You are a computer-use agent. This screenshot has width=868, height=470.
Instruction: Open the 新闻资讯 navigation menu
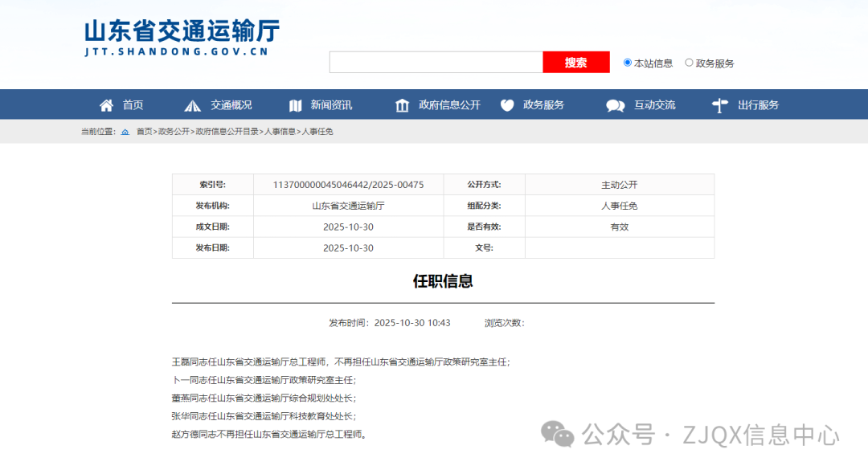[x=331, y=105]
